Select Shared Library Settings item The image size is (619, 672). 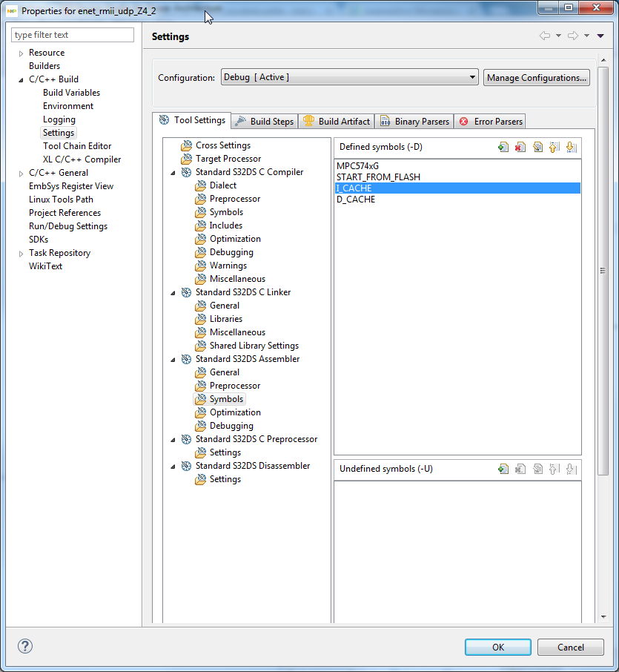[254, 346]
